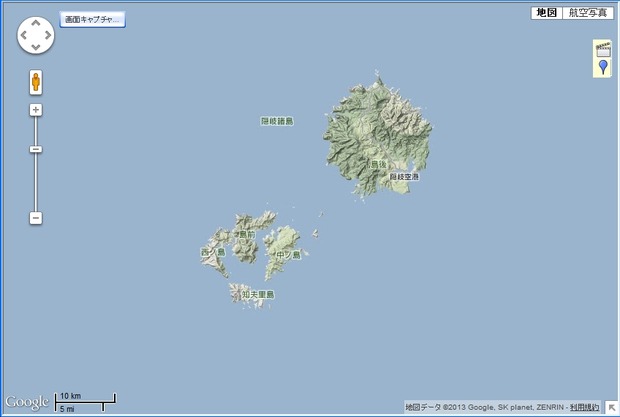Click the 画面キャプチャ button

(x=93, y=19)
